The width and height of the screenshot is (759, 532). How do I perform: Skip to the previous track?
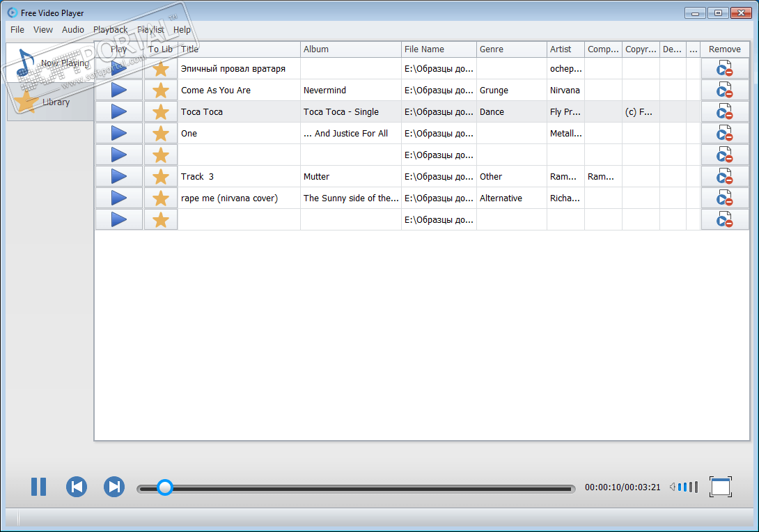point(77,487)
